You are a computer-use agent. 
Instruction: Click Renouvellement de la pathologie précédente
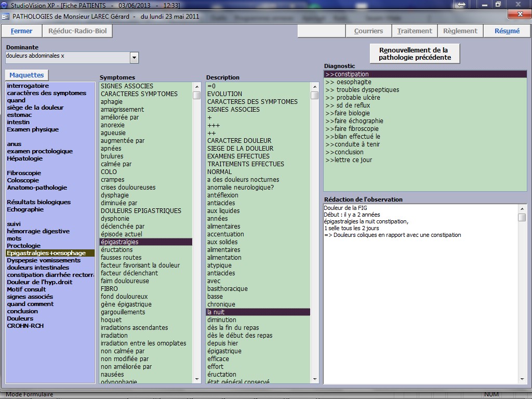click(415, 54)
